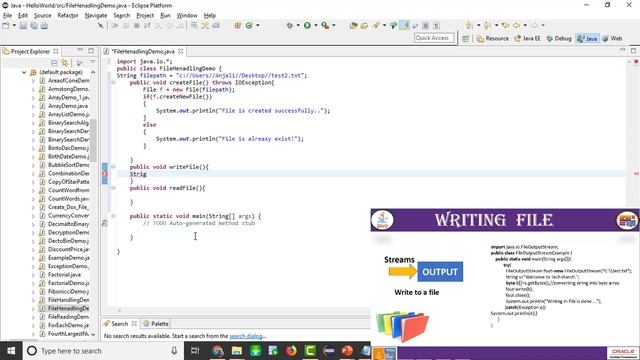Click the Run External Tools icon

[325, 25]
